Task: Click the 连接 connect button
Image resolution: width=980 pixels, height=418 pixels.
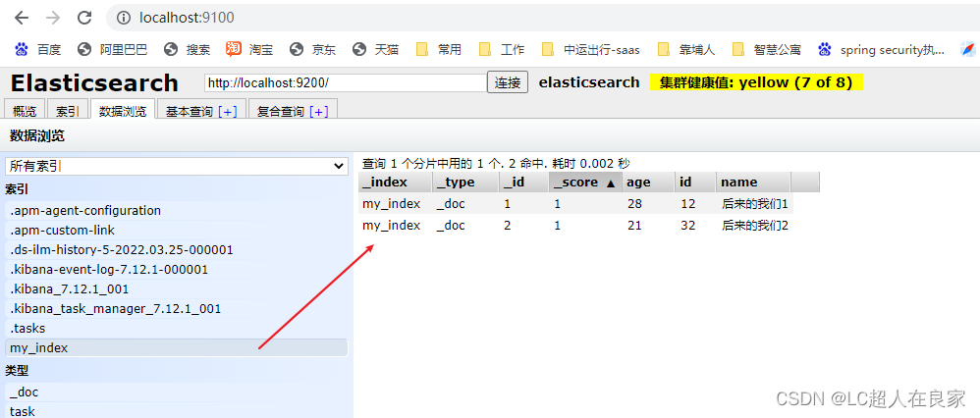Action: click(x=508, y=82)
